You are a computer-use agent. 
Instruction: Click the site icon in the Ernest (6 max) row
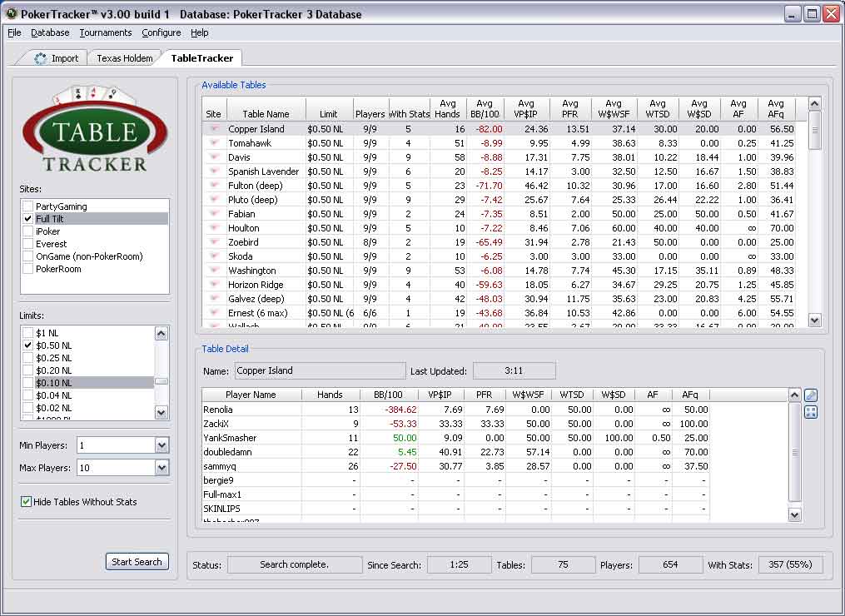215,313
